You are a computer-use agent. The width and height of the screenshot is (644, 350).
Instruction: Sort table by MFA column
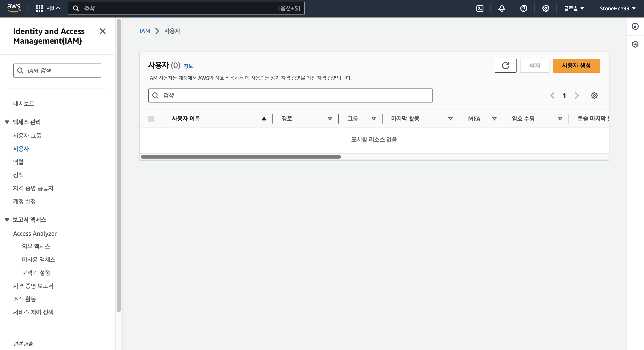pos(494,118)
